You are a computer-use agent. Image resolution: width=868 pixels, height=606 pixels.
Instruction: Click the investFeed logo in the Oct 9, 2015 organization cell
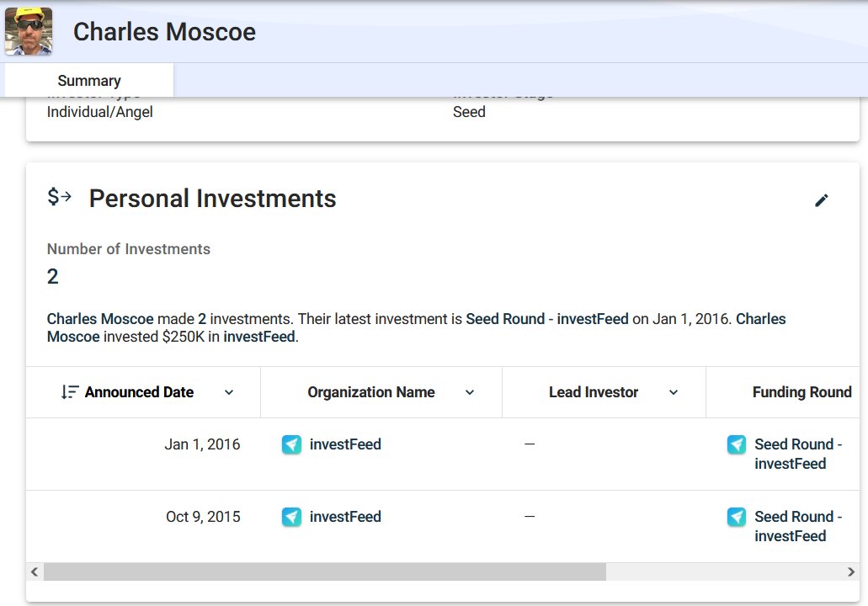(292, 517)
